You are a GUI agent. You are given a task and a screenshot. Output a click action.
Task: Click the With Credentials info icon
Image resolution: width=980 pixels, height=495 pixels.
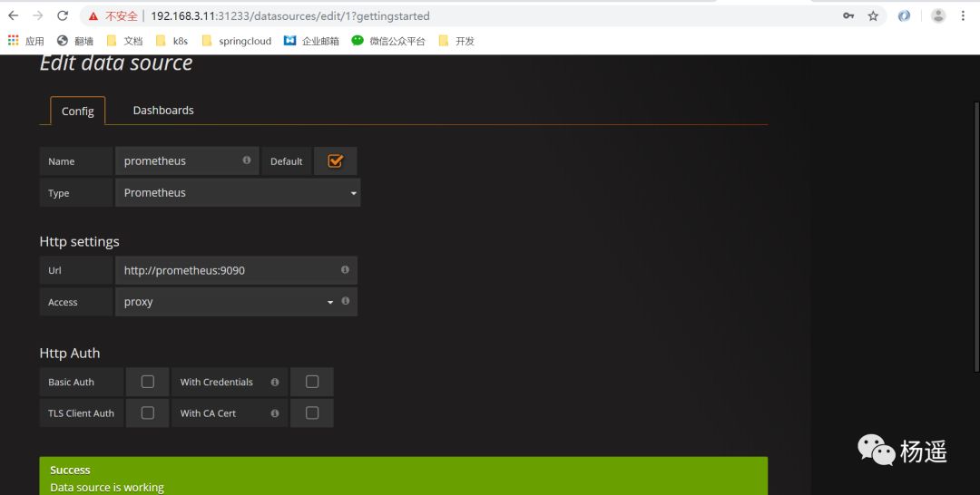point(275,382)
